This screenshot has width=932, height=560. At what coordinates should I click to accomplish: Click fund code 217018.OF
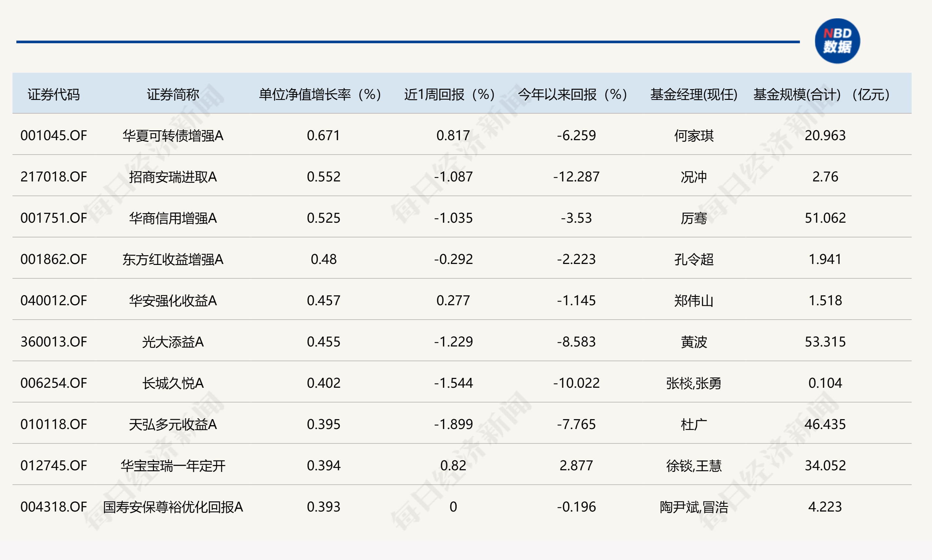point(54,177)
